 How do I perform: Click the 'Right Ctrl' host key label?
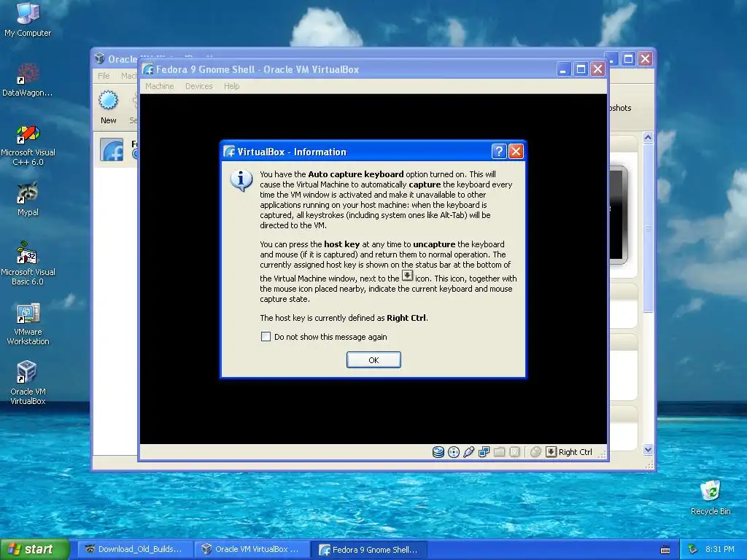coord(575,452)
